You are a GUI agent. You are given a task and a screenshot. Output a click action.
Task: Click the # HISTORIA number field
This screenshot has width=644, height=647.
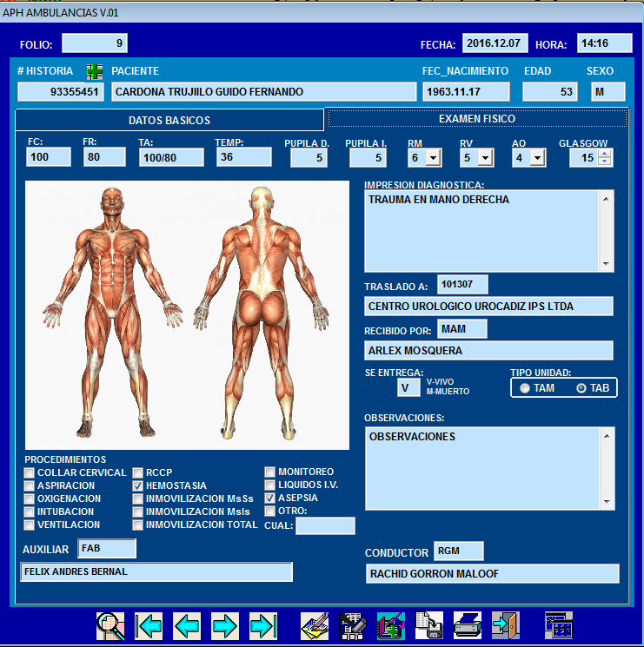click(x=61, y=91)
